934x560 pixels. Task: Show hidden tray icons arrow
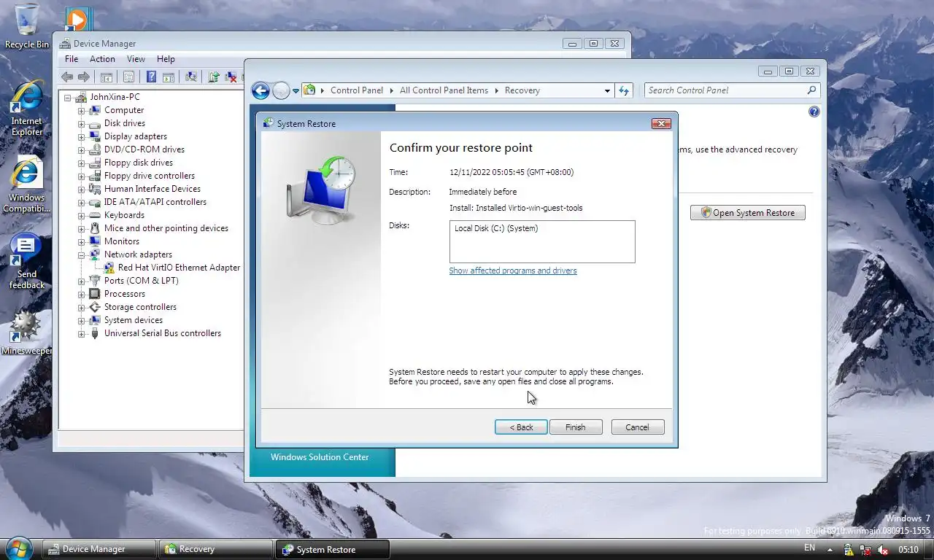[x=830, y=549]
